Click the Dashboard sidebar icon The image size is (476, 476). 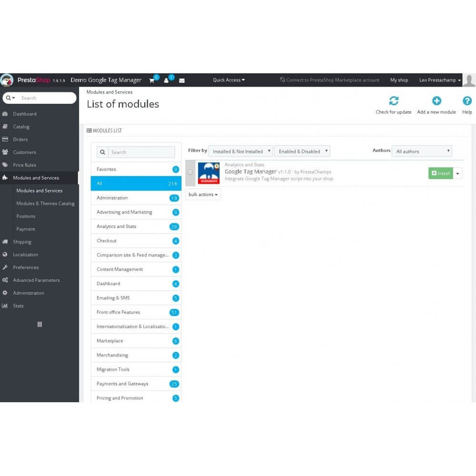[x=5, y=114]
